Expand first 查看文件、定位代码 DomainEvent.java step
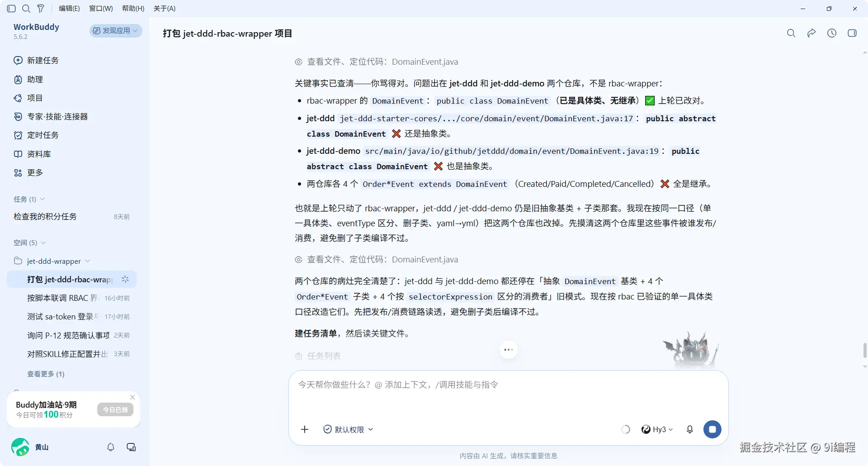The width and height of the screenshot is (868, 466). click(x=377, y=62)
